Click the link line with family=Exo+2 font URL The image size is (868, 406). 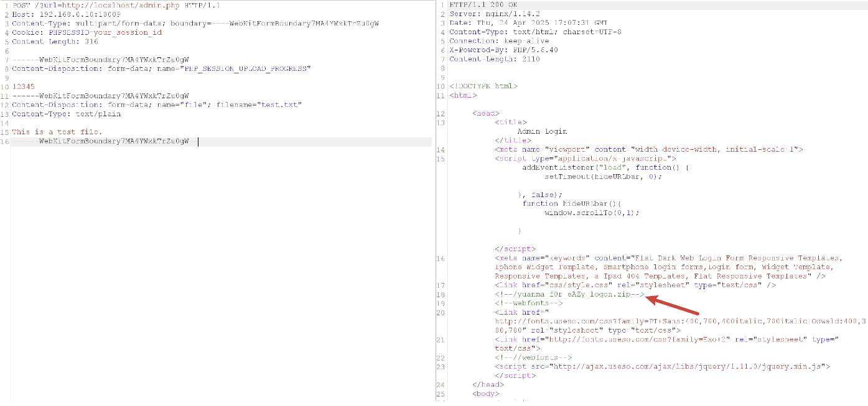[x=668, y=344]
